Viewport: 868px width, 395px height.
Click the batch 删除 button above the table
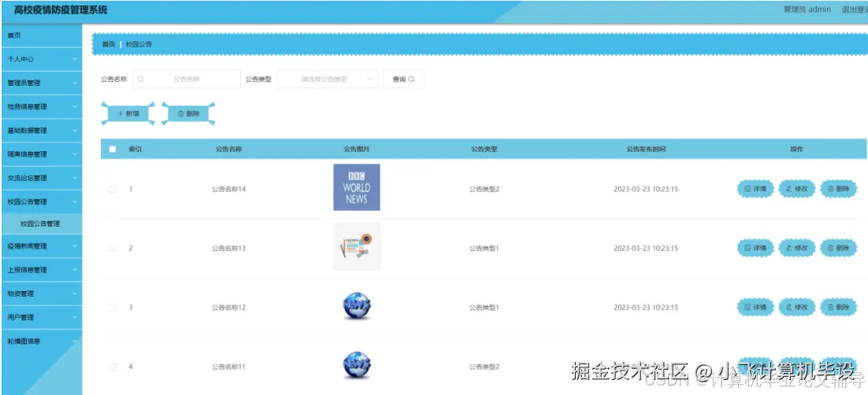[188, 113]
